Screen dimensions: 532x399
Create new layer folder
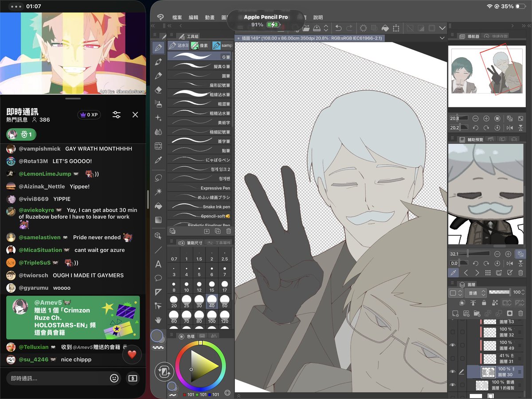[477, 313]
